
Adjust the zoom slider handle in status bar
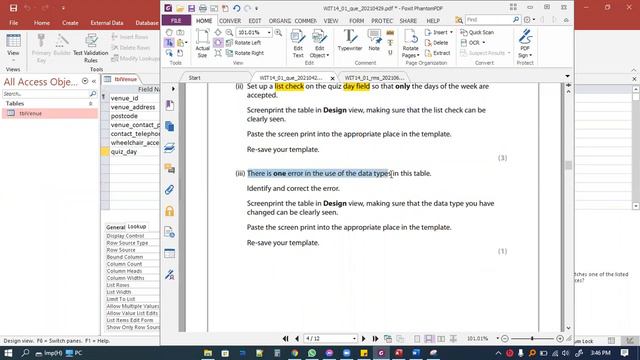532,338
